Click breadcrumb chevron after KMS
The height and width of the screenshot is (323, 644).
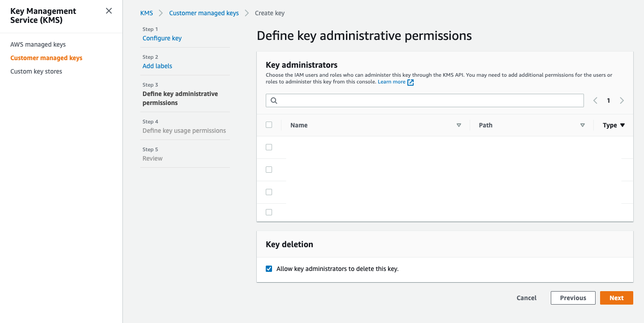(161, 13)
